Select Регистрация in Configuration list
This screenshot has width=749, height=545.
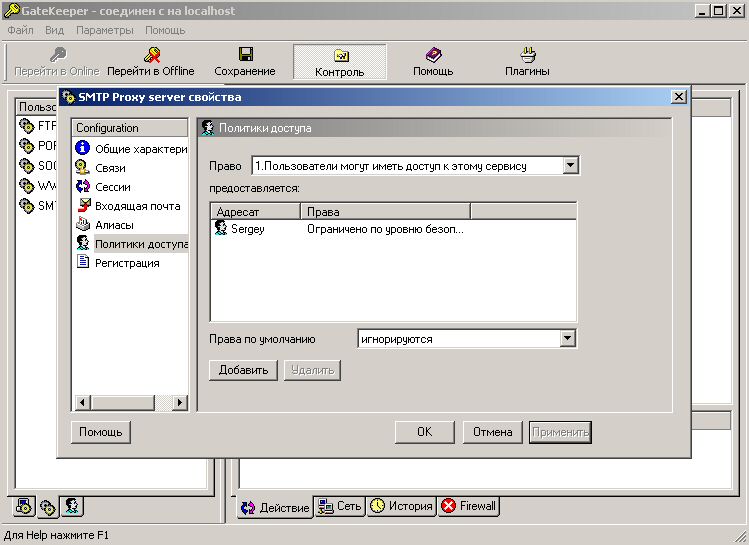(x=127, y=263)
